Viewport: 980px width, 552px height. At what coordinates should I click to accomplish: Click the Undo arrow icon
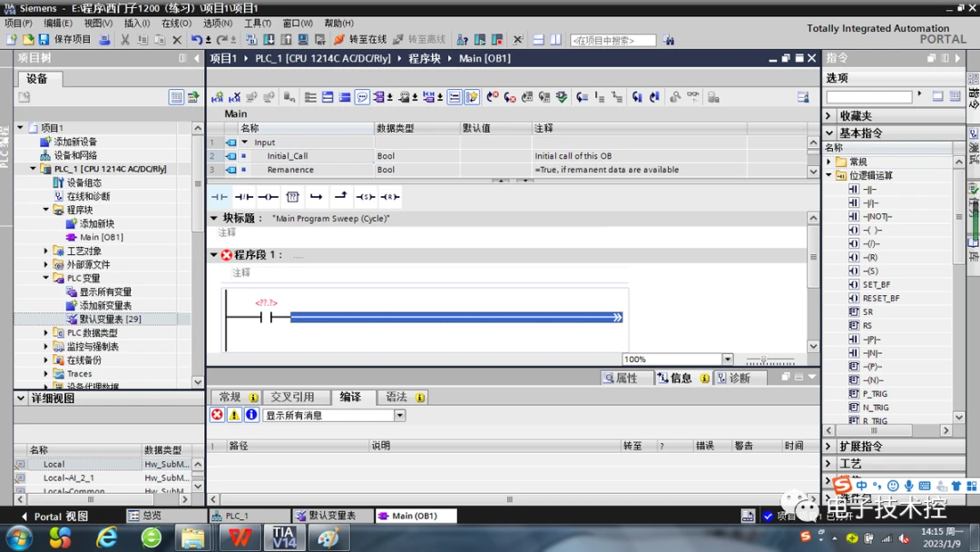pos(196,39)
